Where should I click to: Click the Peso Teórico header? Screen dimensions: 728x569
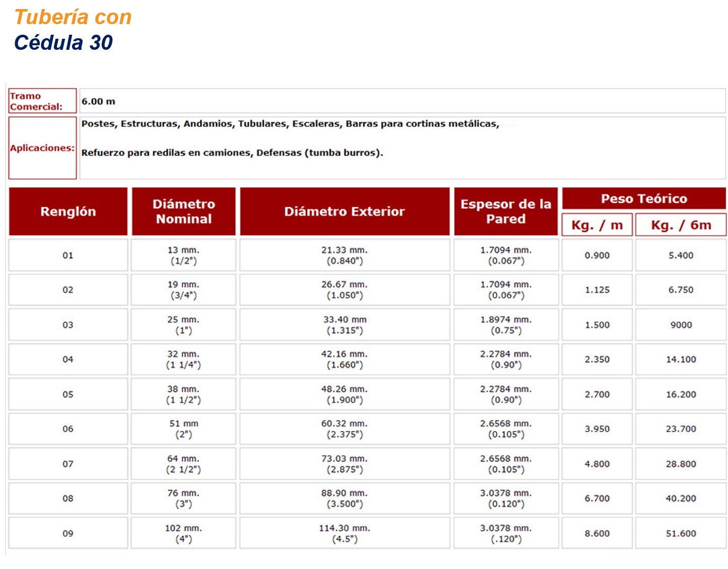tap(643, 199)
